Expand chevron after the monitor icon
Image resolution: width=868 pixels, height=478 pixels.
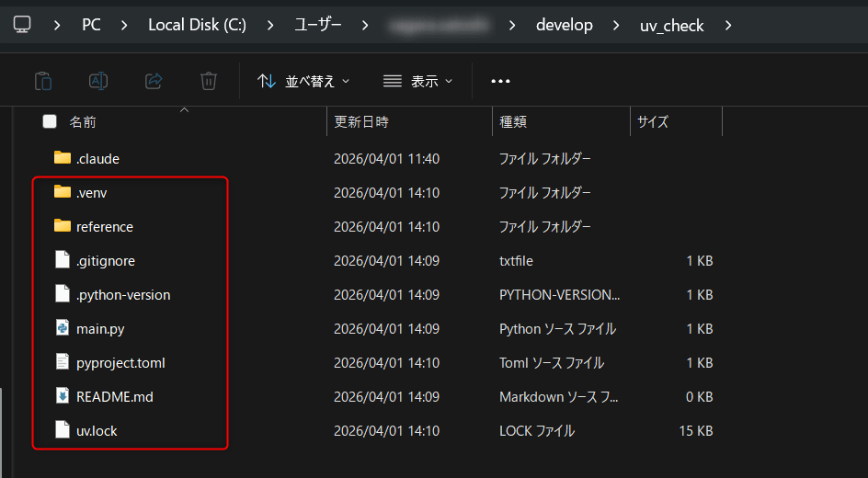coord(57,26)
